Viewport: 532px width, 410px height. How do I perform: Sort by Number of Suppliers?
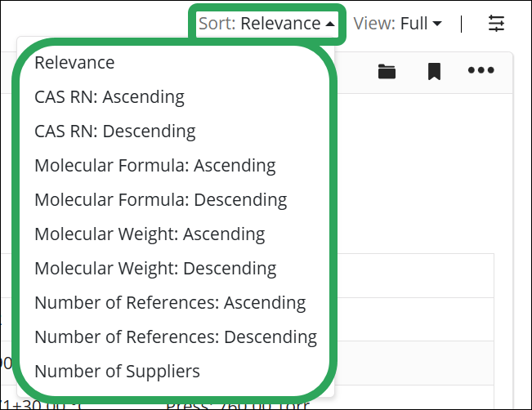(117, 371)
